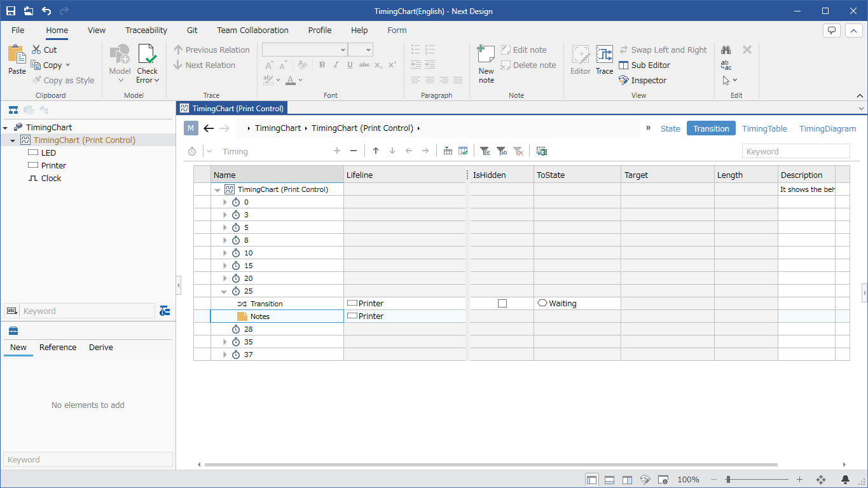This screenshot has width=868, height=488.
Task: Toggle the IsHidden checkbox for Transition
Action: [x=502, y=304]
